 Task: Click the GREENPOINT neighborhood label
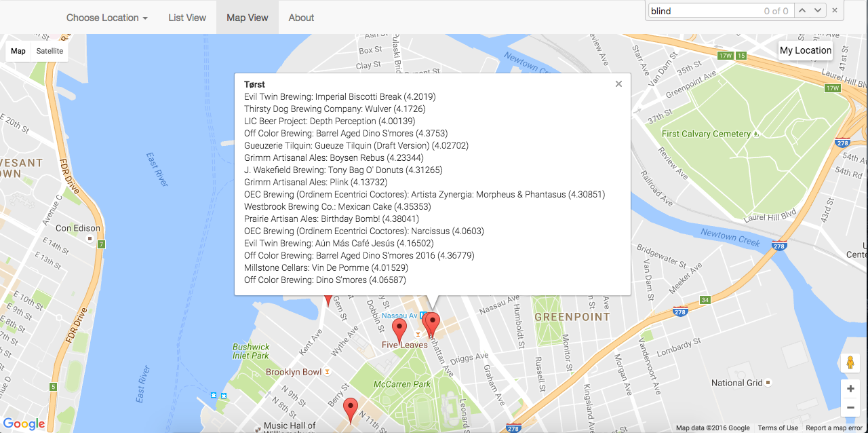572,317
